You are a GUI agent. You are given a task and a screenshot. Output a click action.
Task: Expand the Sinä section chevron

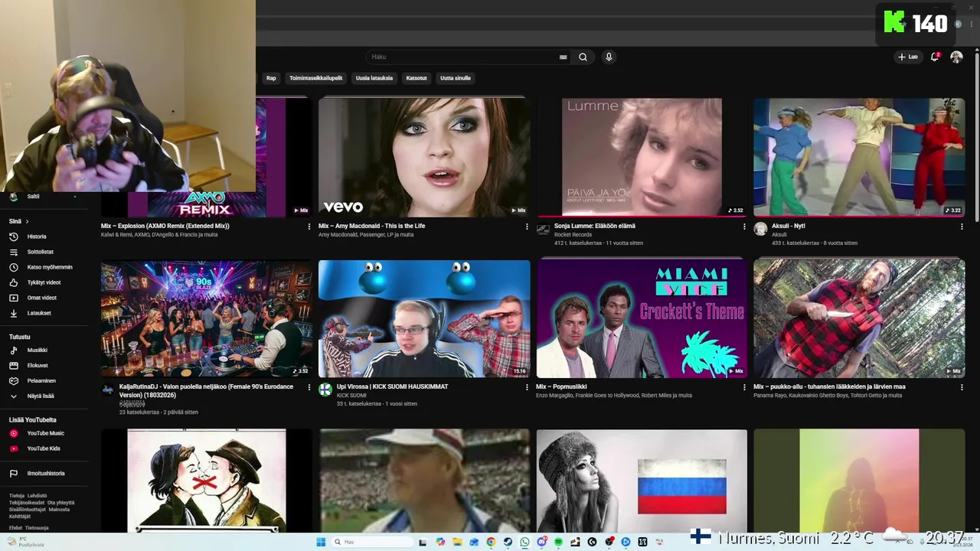click(x=27, y=221)
